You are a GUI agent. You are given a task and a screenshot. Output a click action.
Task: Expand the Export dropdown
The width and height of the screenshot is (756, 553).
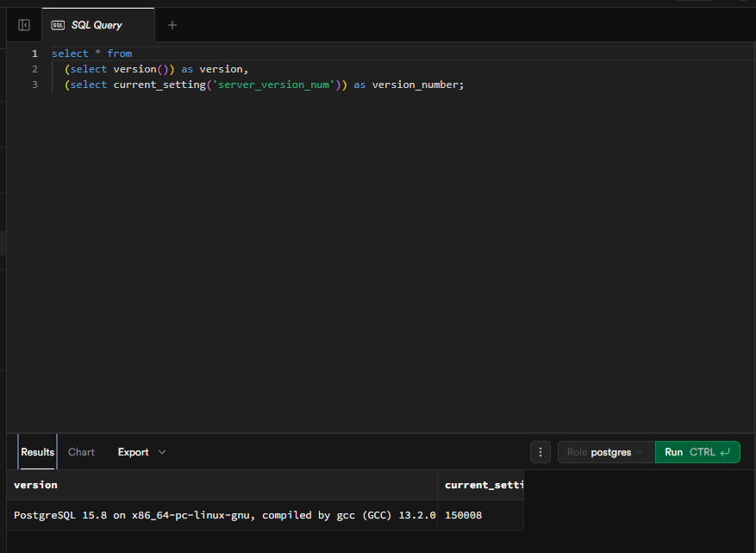coord(141,452)
